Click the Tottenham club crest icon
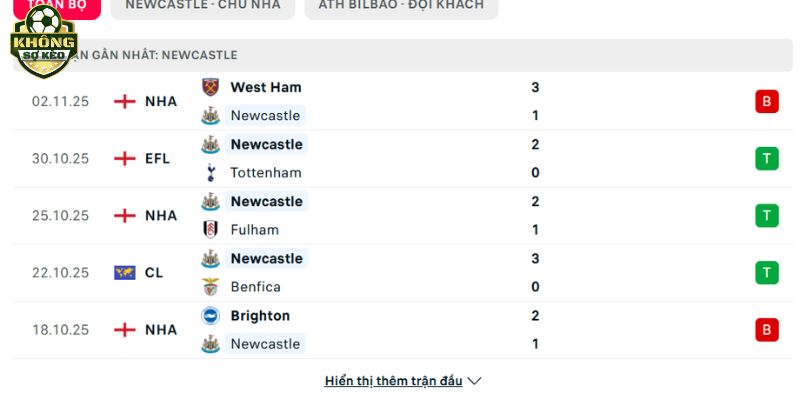This screenshot has height=400, width=800. [x=210, y=172]
